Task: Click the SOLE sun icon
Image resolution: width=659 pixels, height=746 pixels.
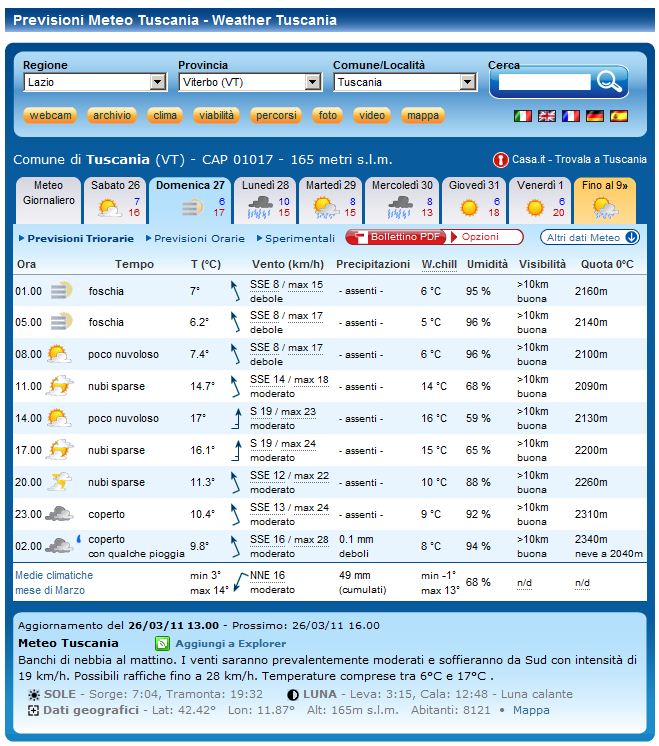Action: point(34,695)
